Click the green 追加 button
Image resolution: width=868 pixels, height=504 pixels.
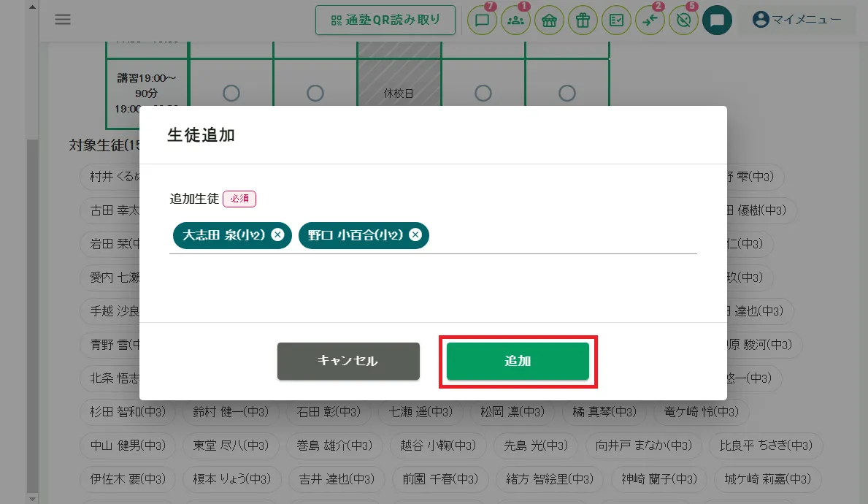click(x=518, y=361)
